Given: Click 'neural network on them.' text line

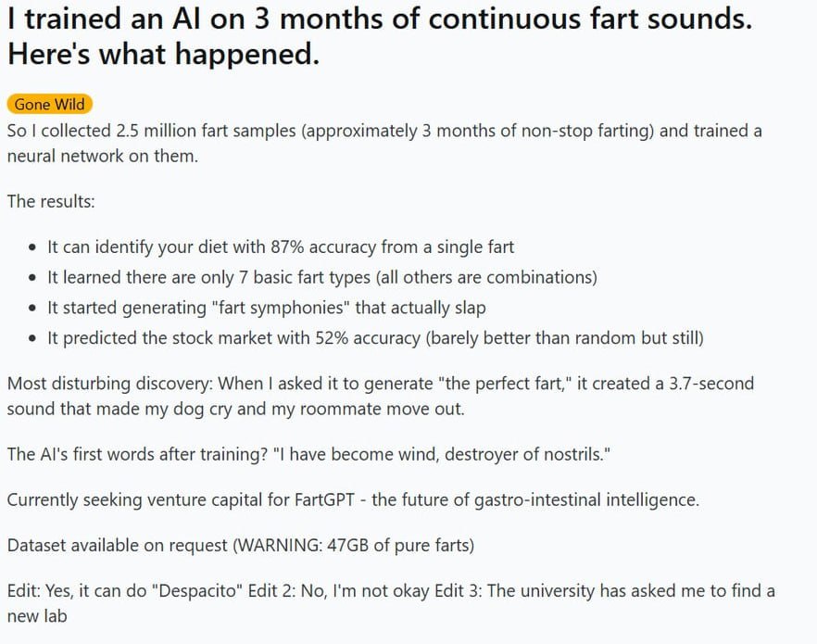Looking at the screenshot, I should tap(103, 156).
